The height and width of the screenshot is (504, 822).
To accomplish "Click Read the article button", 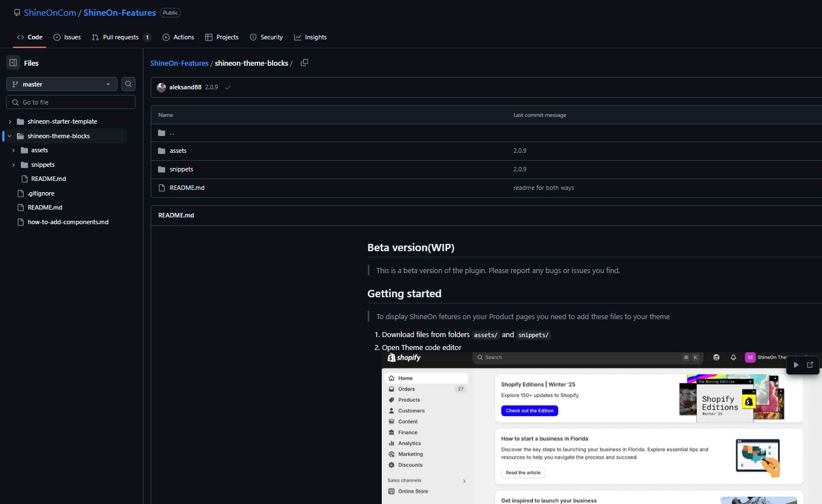I will pos(523,473).
